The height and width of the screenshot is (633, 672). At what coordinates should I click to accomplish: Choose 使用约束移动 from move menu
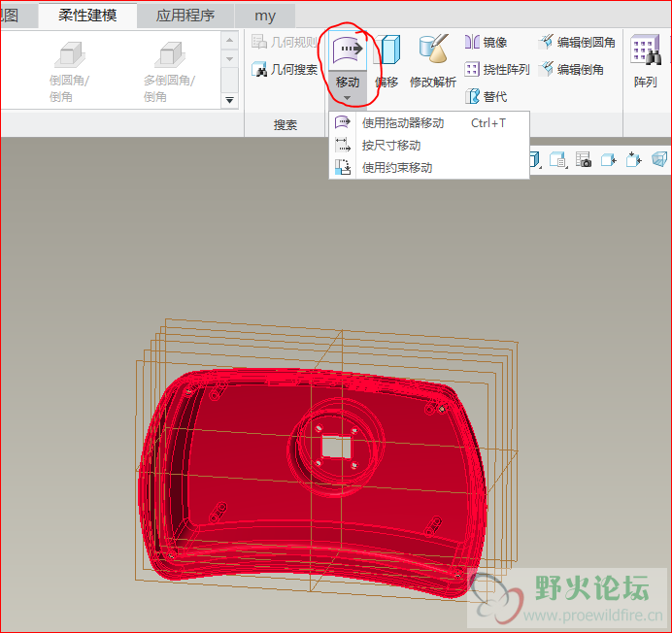point(429,168)
